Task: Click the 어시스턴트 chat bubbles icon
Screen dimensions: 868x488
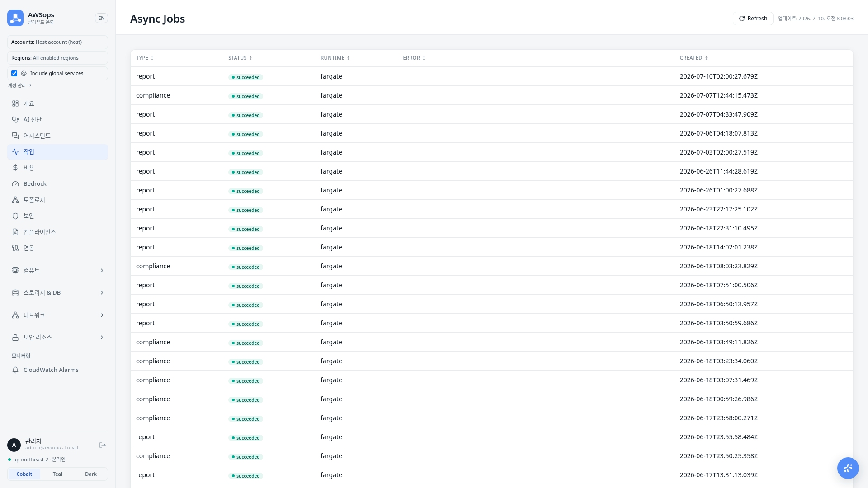Action: [x=15, y=136]
